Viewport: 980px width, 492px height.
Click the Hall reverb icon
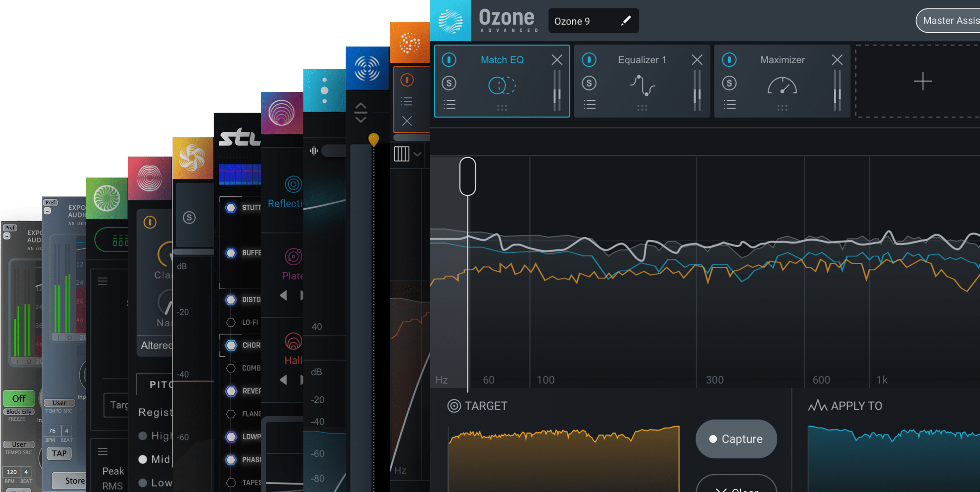[x=293, y=341]
